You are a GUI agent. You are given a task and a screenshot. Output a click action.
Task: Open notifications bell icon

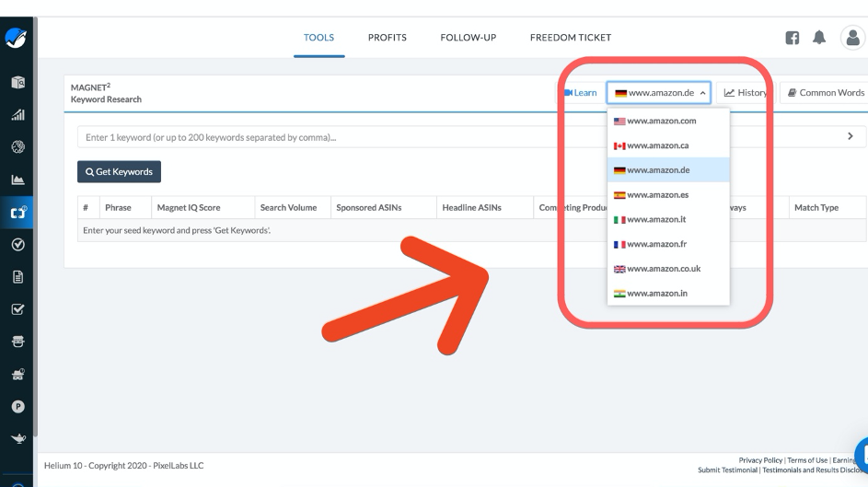[818, 38]
